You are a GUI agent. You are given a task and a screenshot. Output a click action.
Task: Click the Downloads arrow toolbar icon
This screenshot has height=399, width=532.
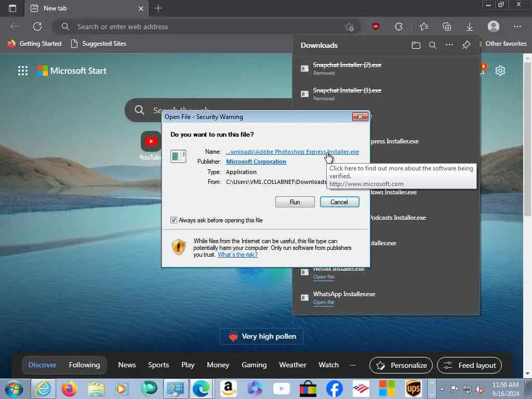click(470, 26)
